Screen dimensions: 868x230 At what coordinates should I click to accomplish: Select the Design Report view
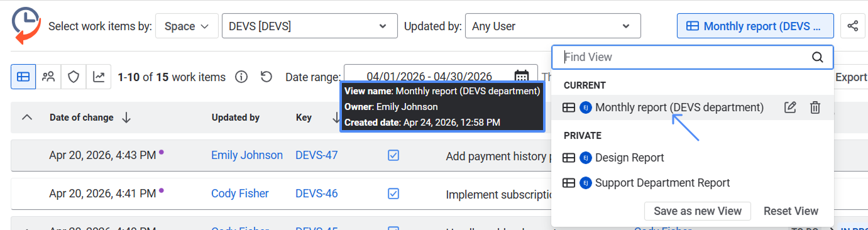[630, 158]
